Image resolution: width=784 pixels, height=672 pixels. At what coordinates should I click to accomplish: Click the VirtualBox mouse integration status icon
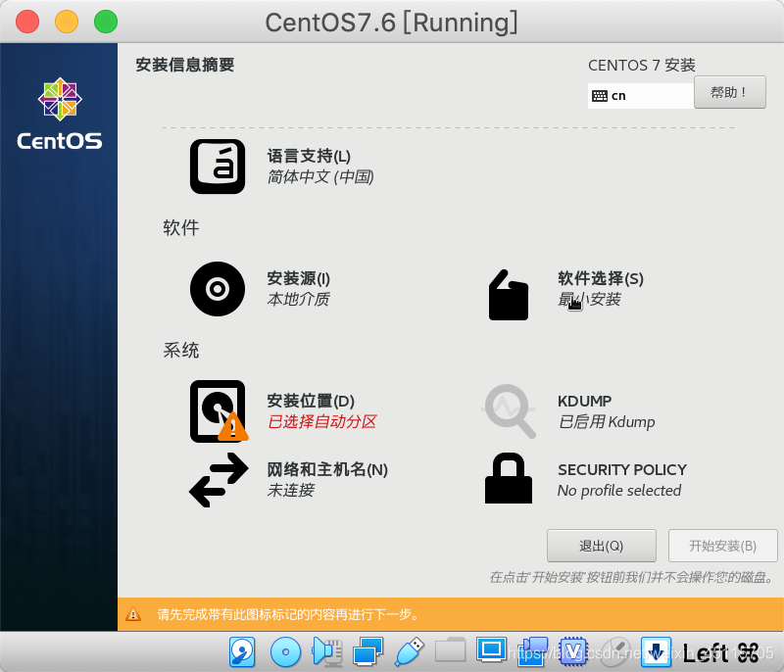[x=614, y=651]
